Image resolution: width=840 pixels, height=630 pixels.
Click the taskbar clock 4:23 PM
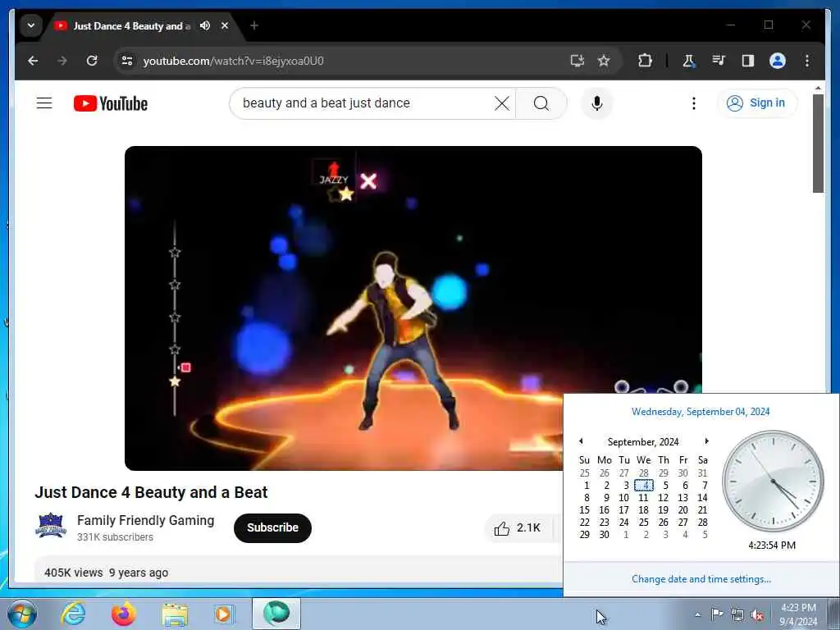pyautogui.click(x=798, y=614)
